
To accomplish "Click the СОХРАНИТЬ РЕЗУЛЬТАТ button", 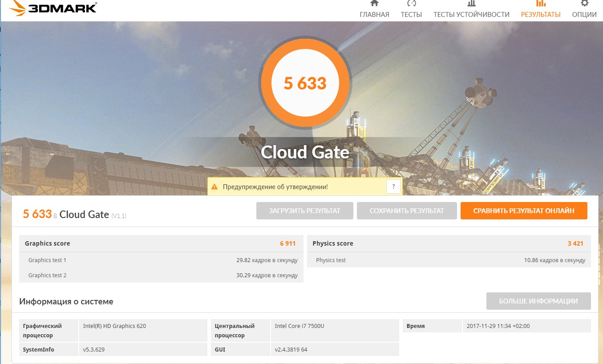I will (407, 211).
